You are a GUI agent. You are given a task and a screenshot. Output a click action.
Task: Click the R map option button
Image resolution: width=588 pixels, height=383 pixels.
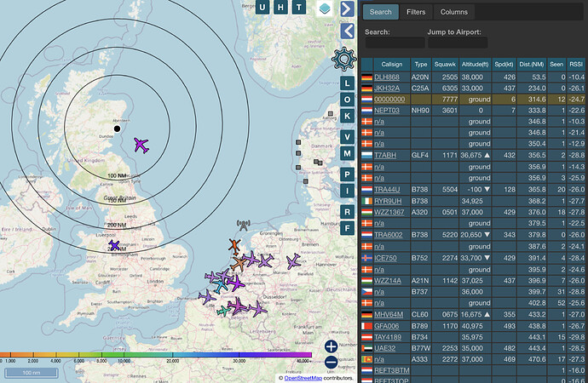coord(347,212)
